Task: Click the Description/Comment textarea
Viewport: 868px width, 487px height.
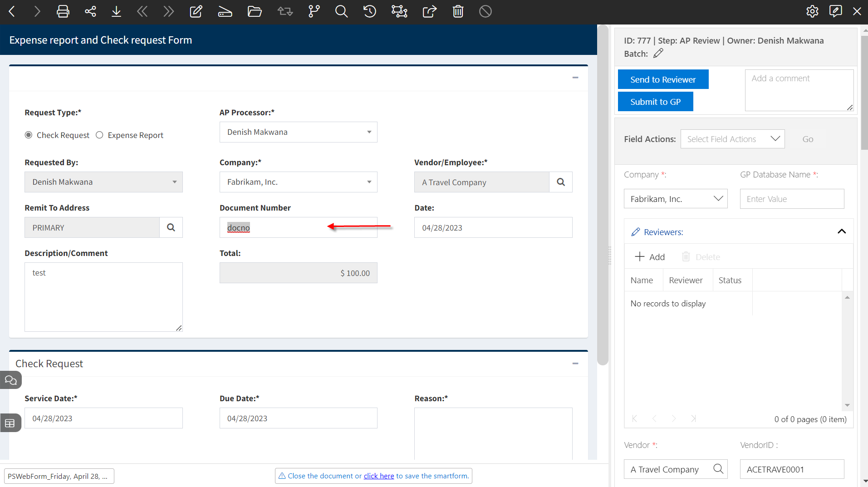Action: click(x=103, y=297)
